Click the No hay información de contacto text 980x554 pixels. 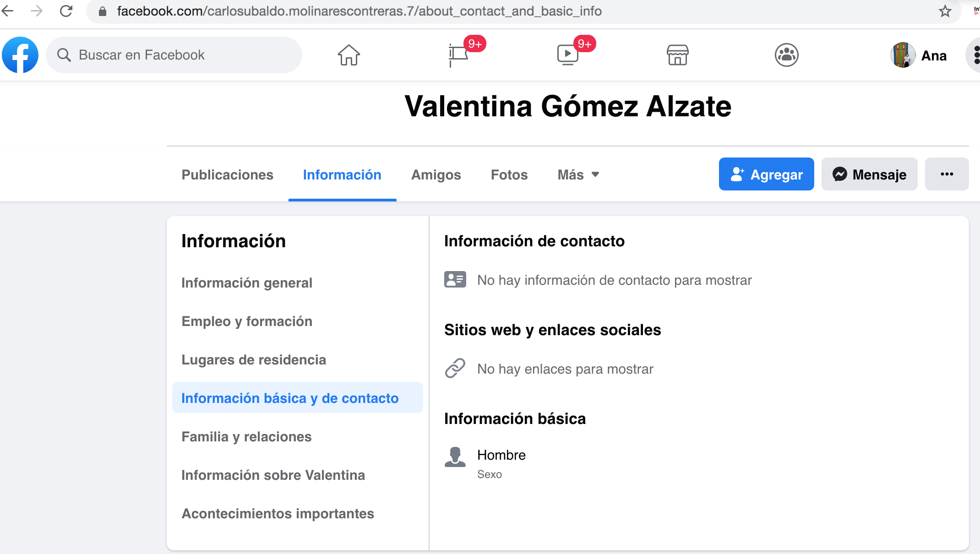[615, 280]
